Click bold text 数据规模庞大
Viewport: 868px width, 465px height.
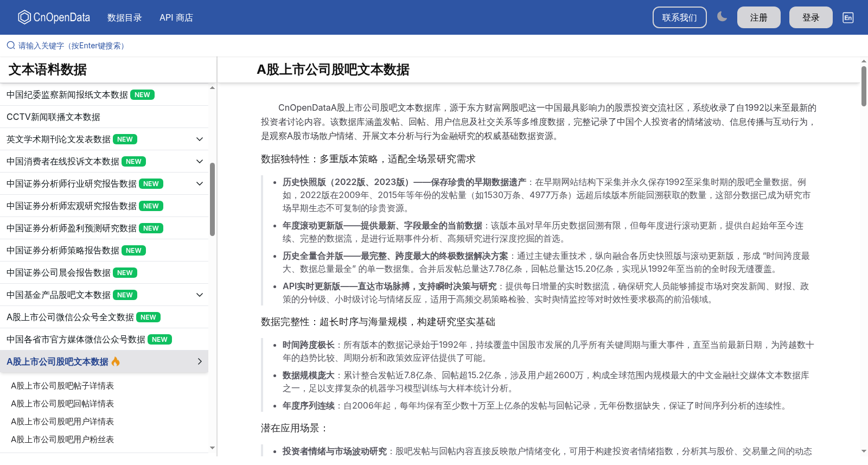tap(309, 375)
